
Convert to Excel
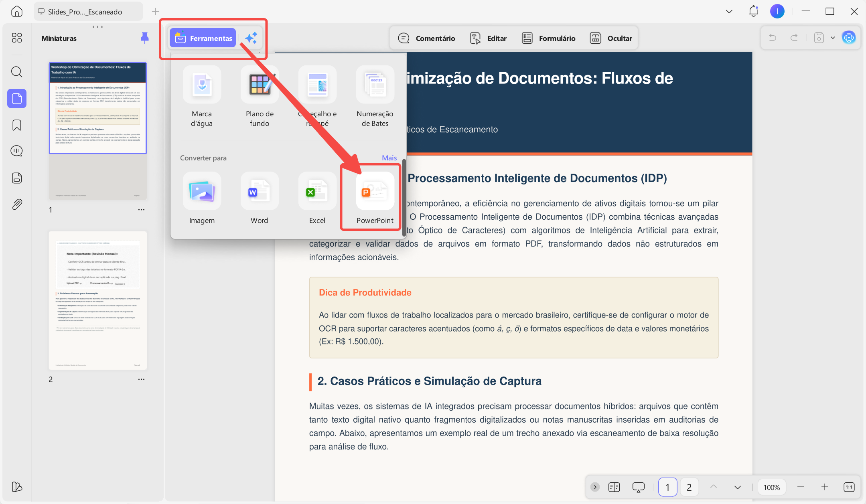(x=317, y=198)
